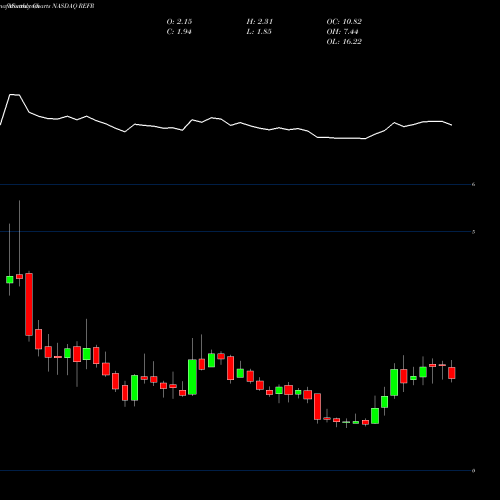Screen dimensions: 500x500
Task: Click the OC: 10.82 value
Action: (x=344, y=22)
